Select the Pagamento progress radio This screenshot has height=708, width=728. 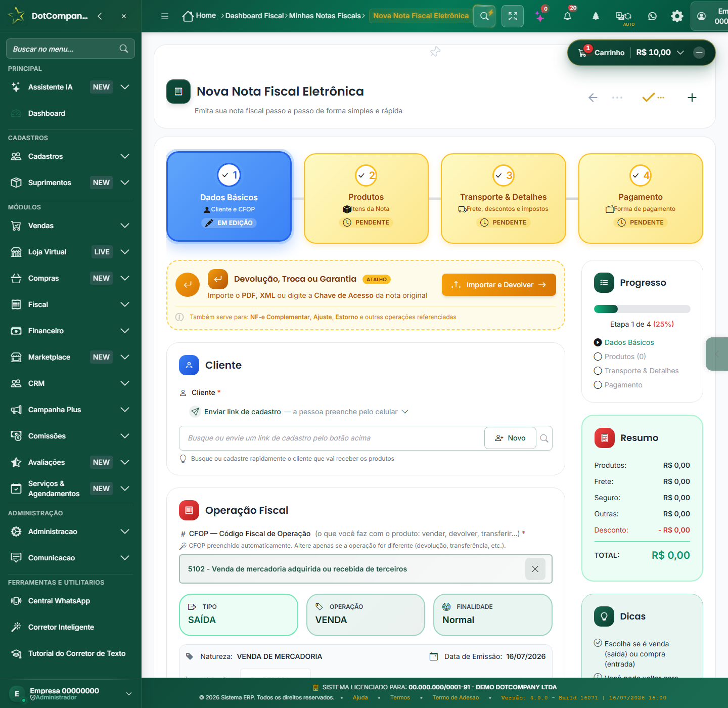[598, 385]
